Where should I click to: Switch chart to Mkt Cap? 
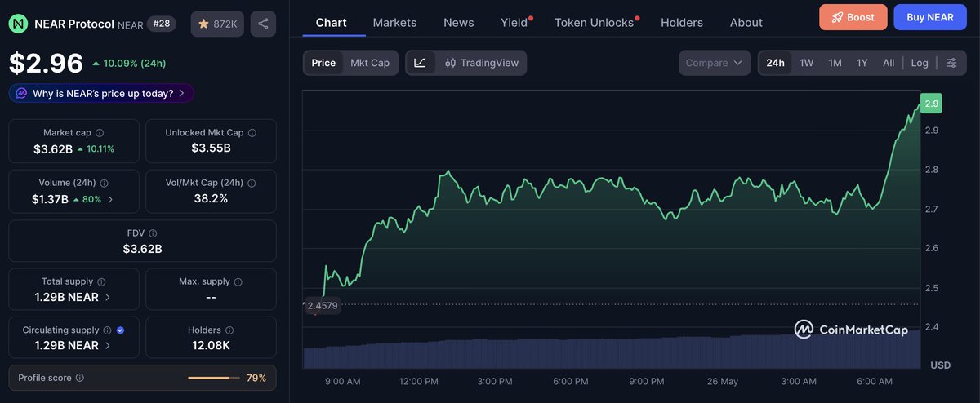[370, 63]
